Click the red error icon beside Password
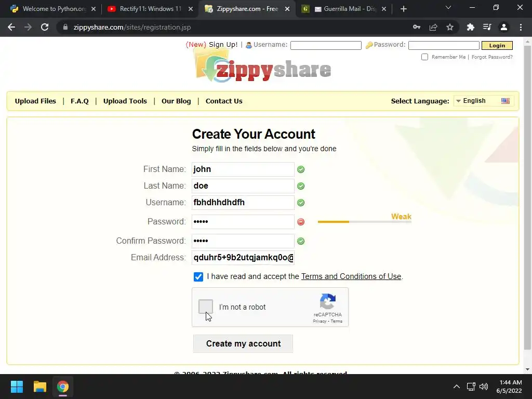Image resolution: width=532 pixels, height=399 pixels. (301, 222)
